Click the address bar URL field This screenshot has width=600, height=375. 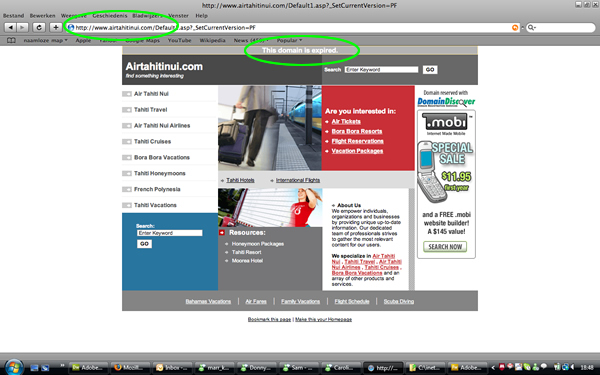293,28
